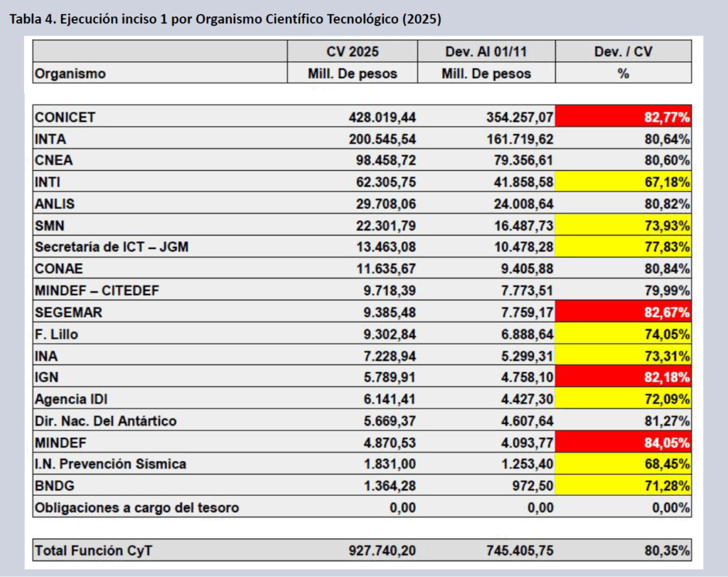Click the yellow 67,18% cell for INTI

click(x=623, y=182)
